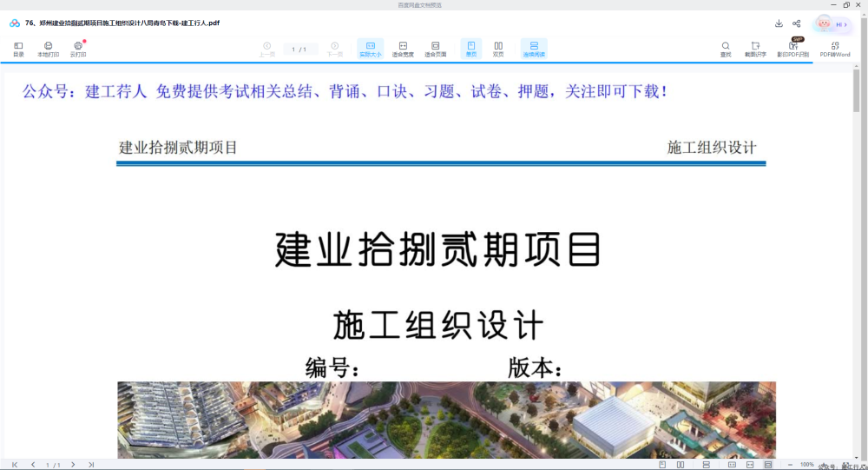
Task: Click the 本地打印 local print icon
Action: click(x=48, y=49)
